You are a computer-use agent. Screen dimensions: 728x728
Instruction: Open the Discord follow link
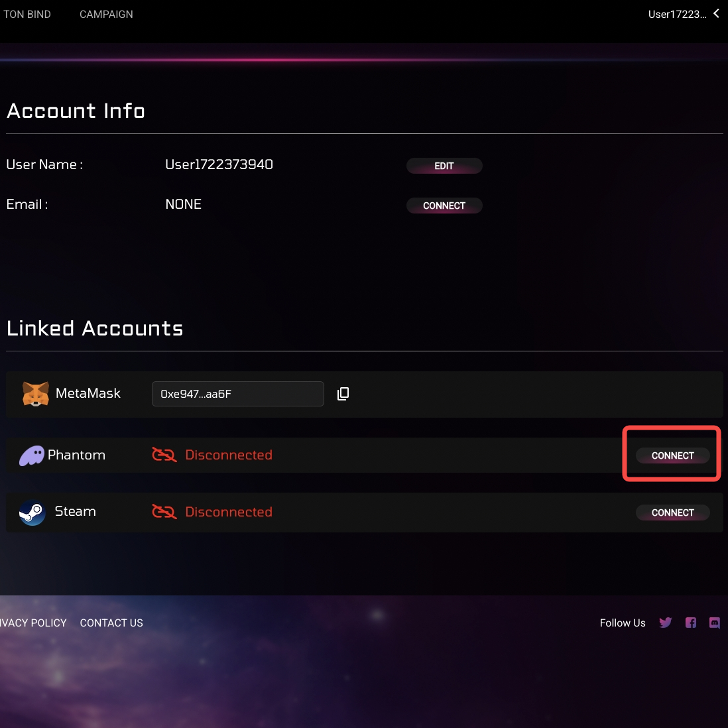(x=715, y=623)
